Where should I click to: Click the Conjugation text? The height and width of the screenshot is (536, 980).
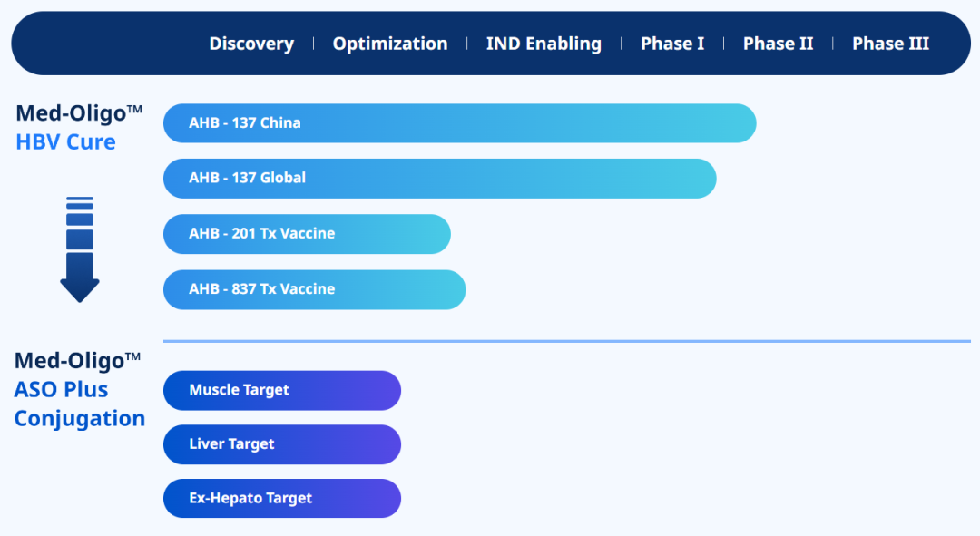[80, 419]
